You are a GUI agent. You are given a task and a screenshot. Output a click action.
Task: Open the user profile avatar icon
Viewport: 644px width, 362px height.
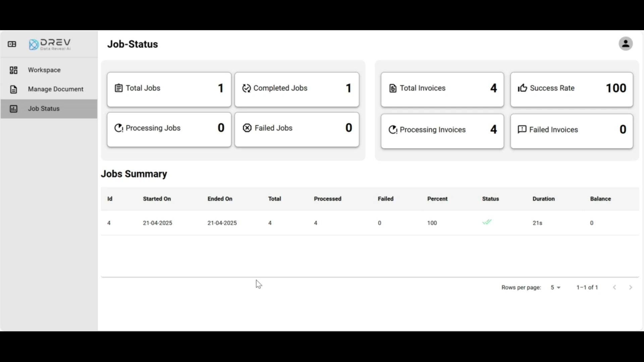click(625, 44)
